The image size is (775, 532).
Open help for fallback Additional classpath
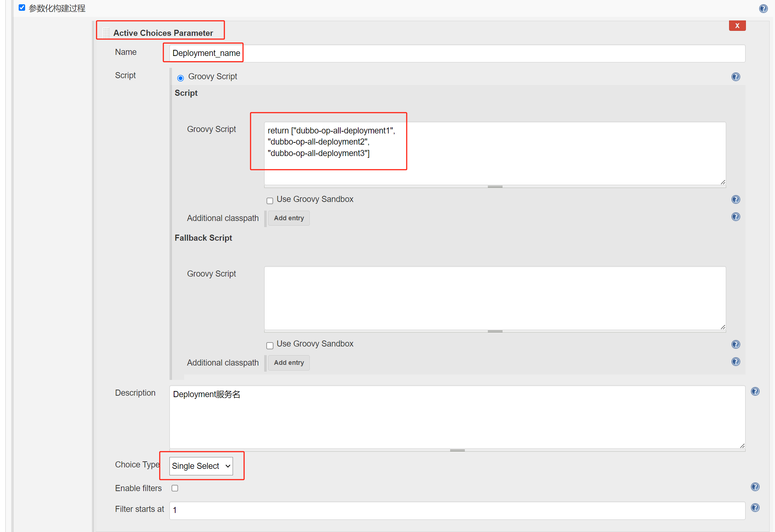click(x=736, y=362)
